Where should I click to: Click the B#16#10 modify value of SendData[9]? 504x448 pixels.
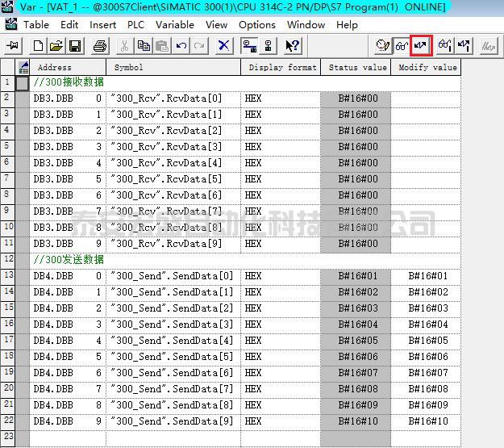coord(428,421)
